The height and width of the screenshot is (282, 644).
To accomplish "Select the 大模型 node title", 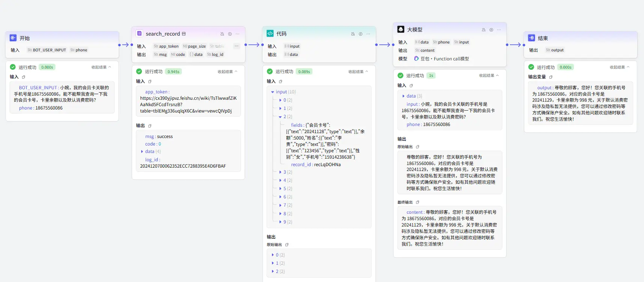I will [415, 30].
